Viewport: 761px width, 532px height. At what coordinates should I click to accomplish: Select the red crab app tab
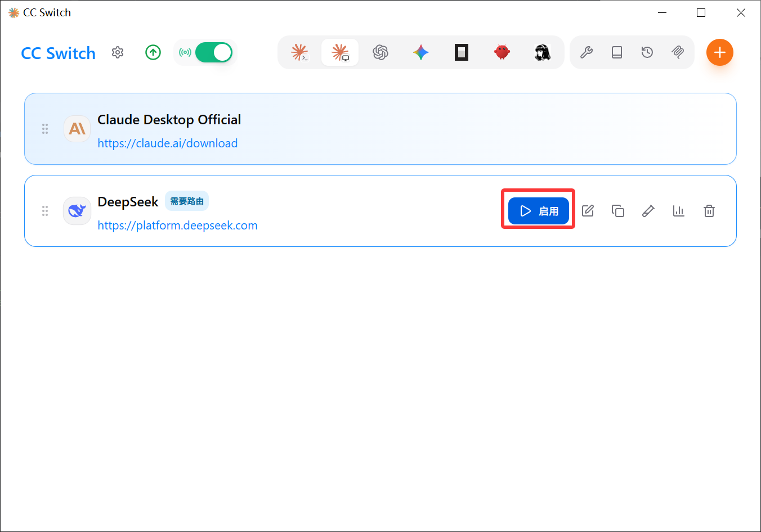502,52
